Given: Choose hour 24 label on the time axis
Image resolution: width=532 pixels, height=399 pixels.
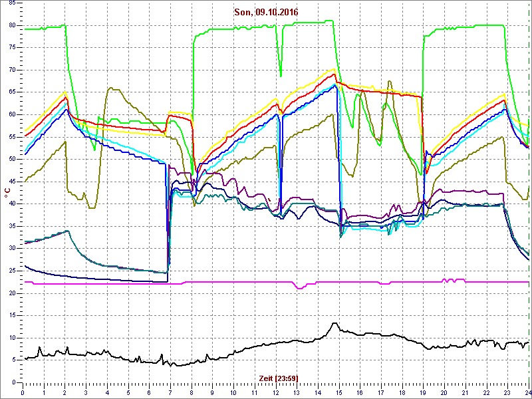Looking at the screenshot, I should click(528, 392).
